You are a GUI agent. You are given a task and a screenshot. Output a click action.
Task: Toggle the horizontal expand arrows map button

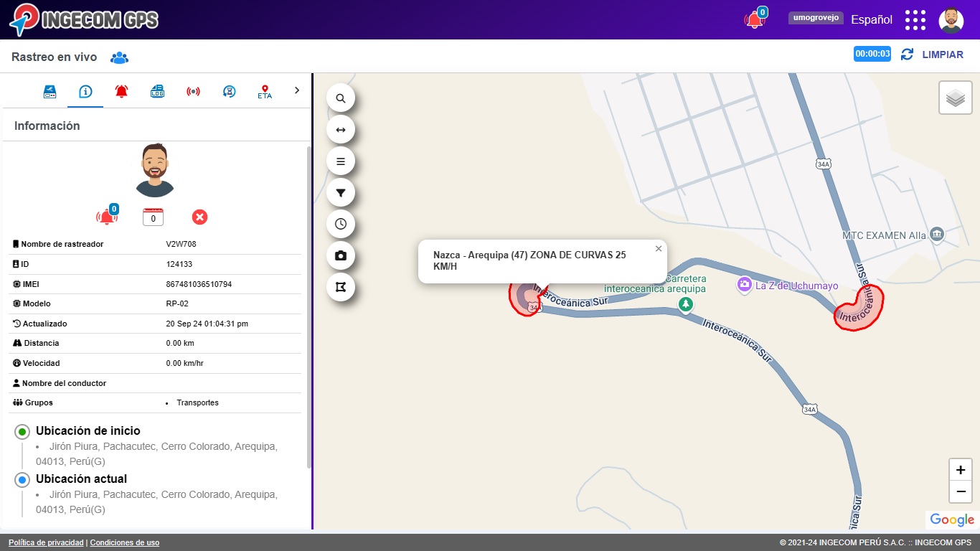coord(341,130)
